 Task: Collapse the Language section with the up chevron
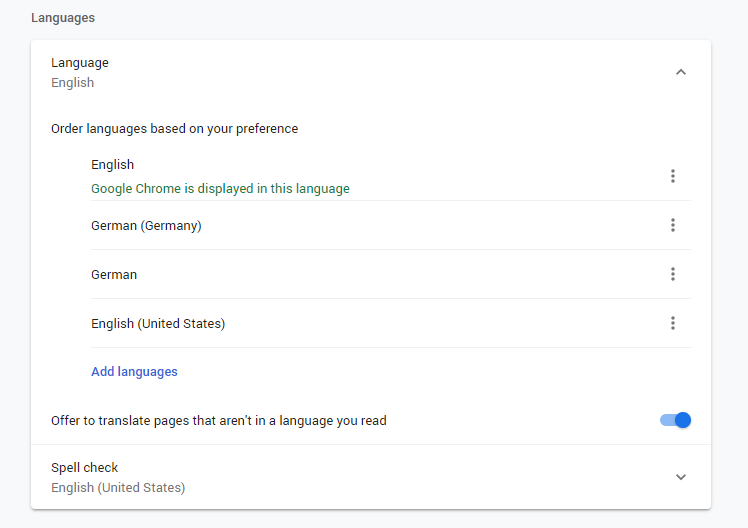click(x=681, y=72)
